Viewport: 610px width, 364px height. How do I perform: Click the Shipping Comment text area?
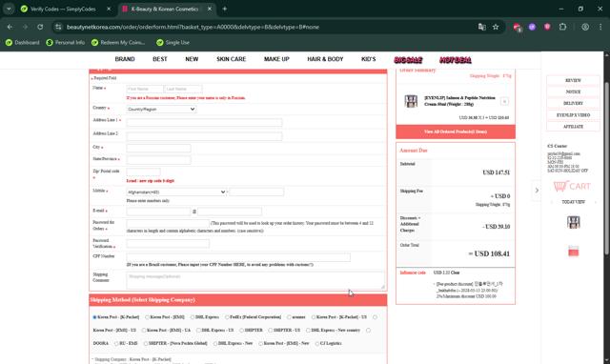[255, 280]
